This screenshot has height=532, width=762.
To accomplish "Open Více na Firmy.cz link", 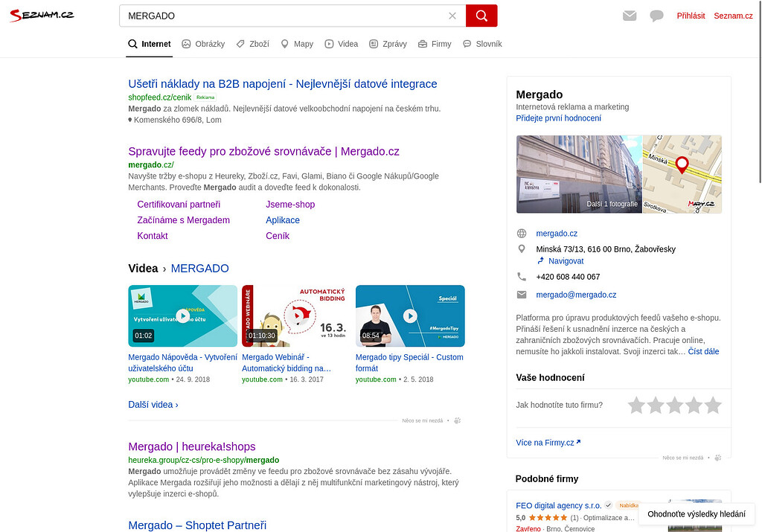I will click(548, 443).
